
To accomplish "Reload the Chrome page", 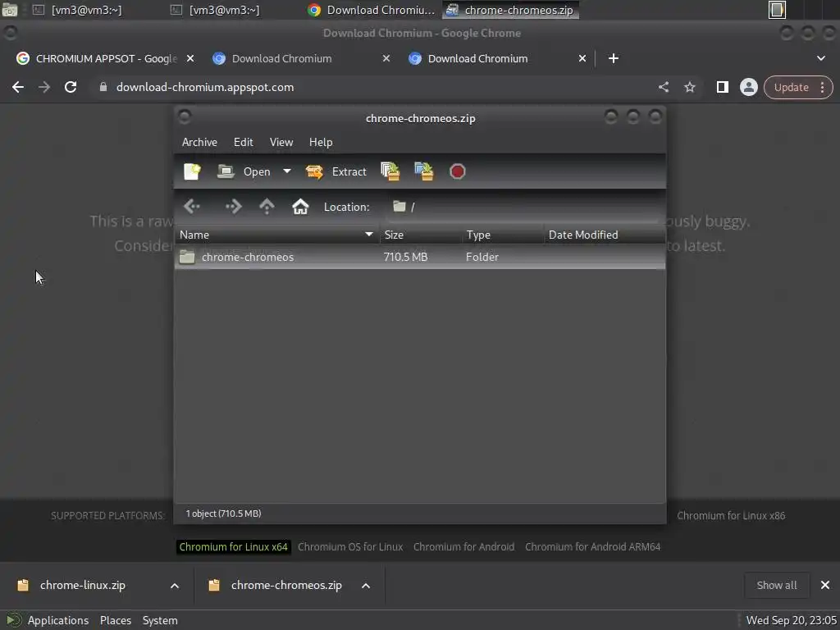I will 71,87.
